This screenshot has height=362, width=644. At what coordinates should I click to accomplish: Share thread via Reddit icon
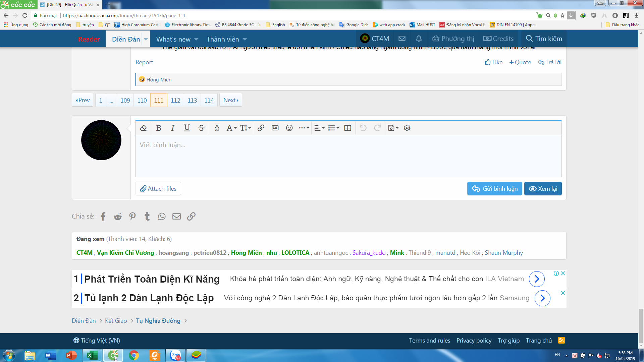tap(118, 217)
